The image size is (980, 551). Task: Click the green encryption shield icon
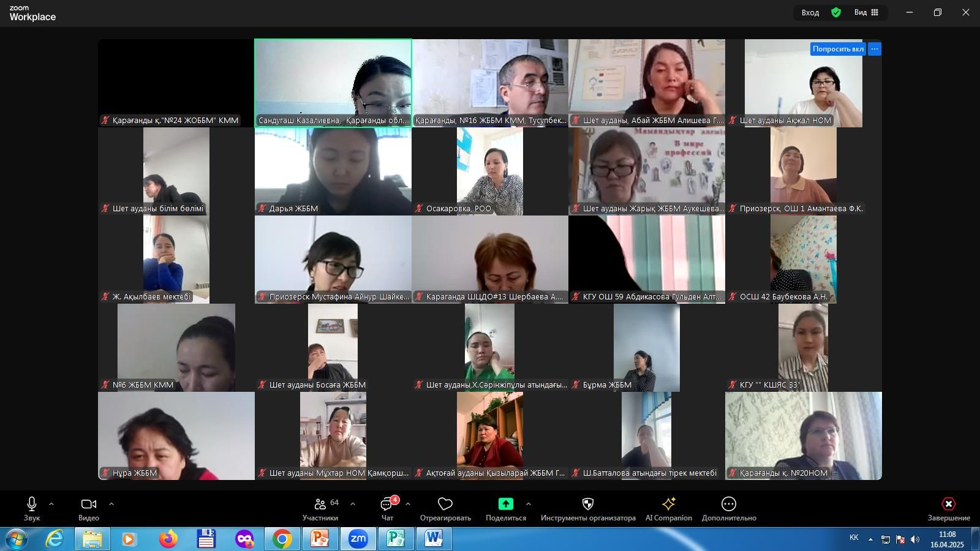coord(836,12)
